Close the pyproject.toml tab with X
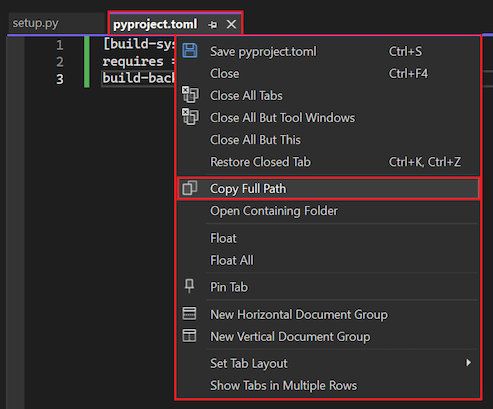 (231, 24)
